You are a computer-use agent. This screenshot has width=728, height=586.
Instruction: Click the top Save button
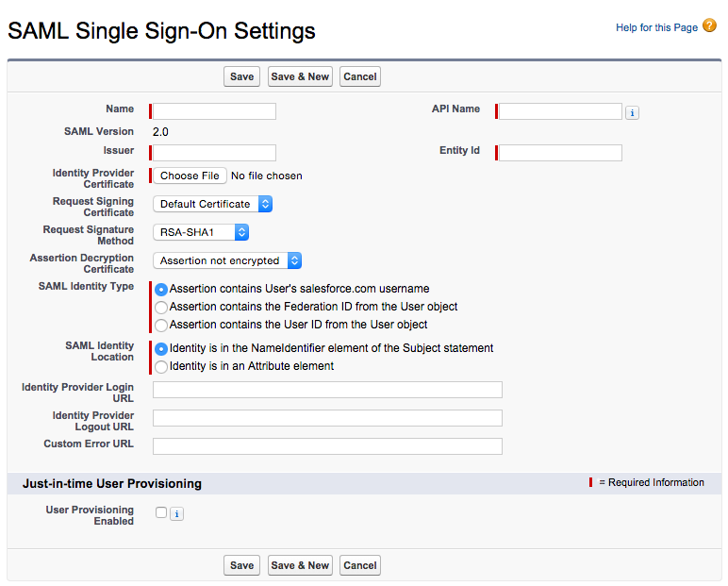(241, 76)
